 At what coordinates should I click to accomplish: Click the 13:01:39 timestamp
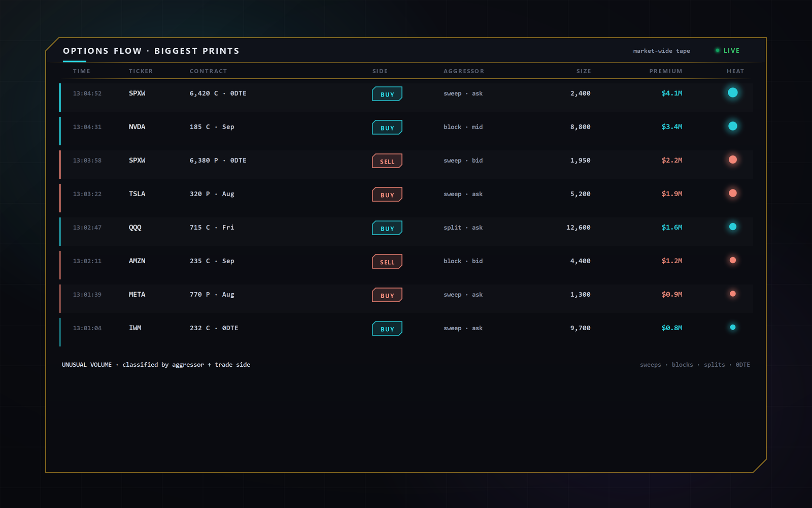87,295
